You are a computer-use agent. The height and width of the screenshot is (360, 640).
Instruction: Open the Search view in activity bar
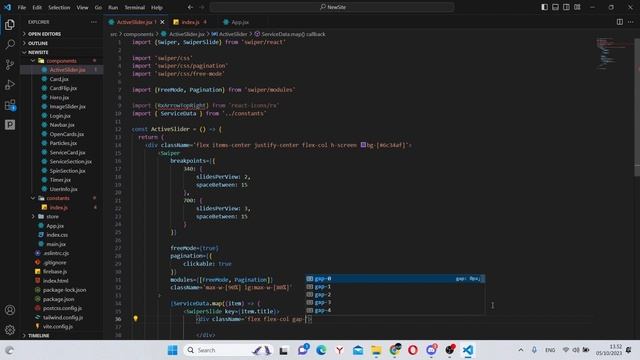(10, 44)
